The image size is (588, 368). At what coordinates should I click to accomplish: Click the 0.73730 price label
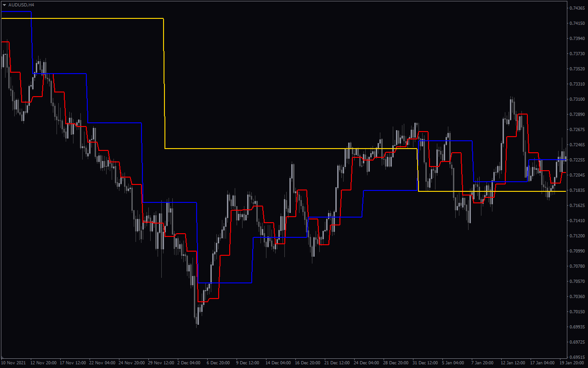577,54
